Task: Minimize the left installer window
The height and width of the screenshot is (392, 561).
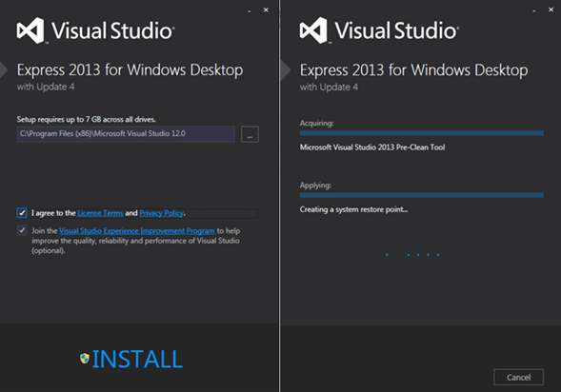Action: click(x=249, y=10)
